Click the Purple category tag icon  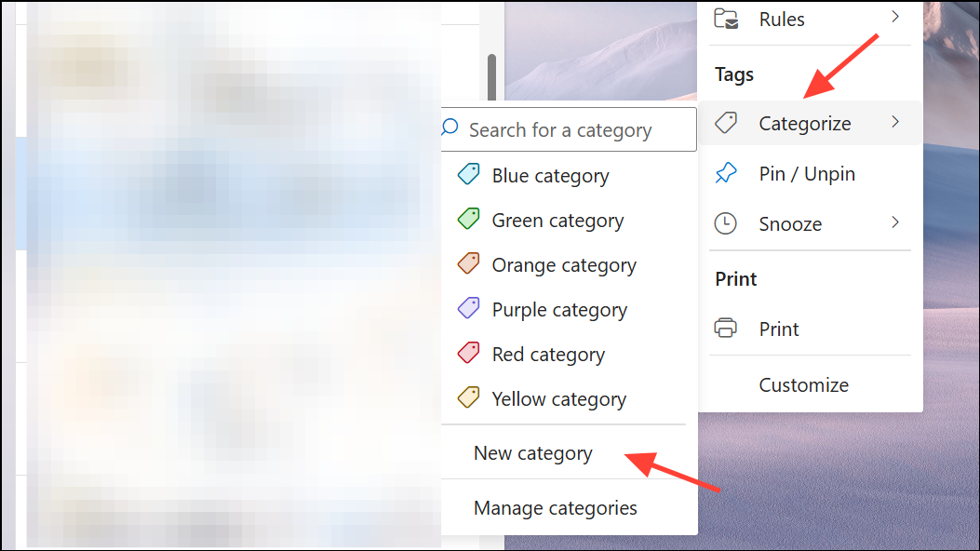click(x=468, y=308)
